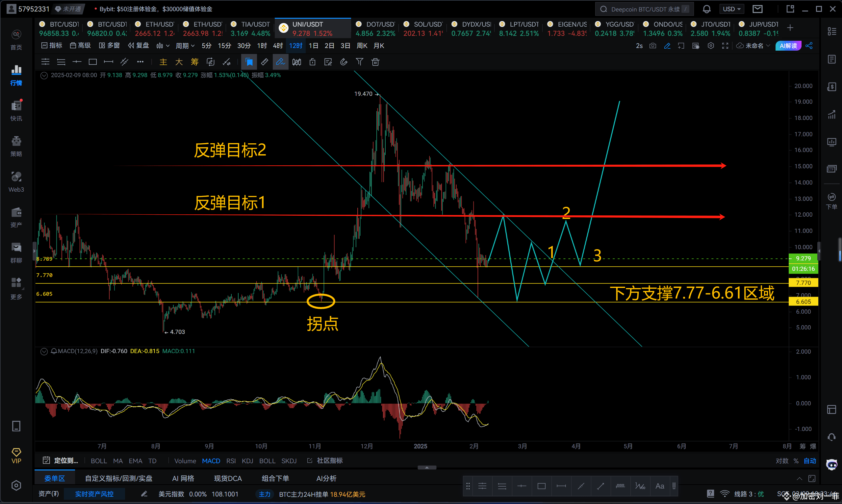Viewport: 842px width, 504px height.
Task: Share the chart using the share icon
Action: 809,45
